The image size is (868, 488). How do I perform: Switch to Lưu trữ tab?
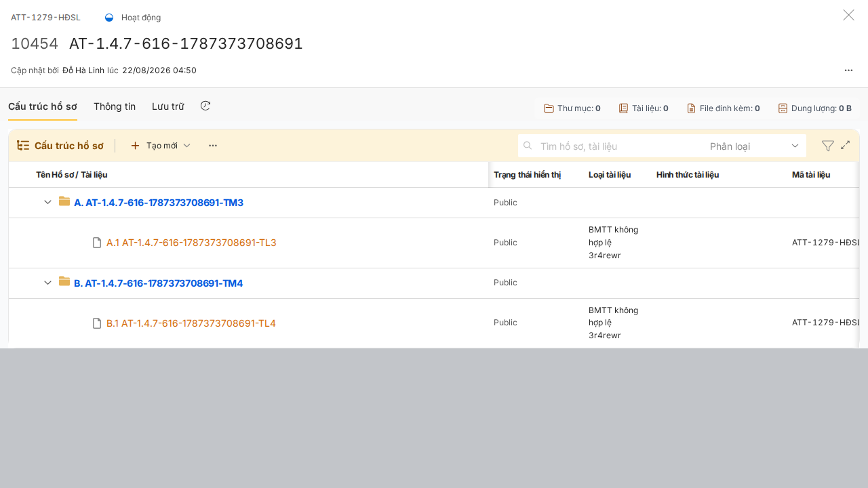[x=168, y=106]
